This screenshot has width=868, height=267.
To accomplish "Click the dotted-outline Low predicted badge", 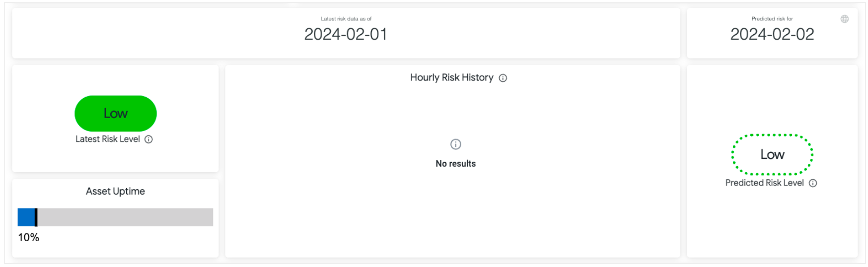I will 772,154.
